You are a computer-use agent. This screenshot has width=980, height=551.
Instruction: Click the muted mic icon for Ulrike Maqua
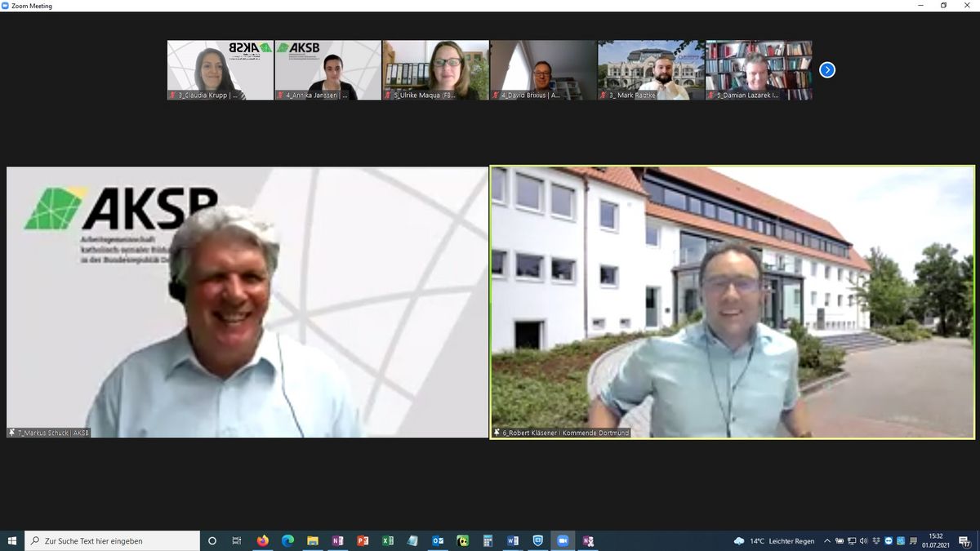tap(388, 96)
